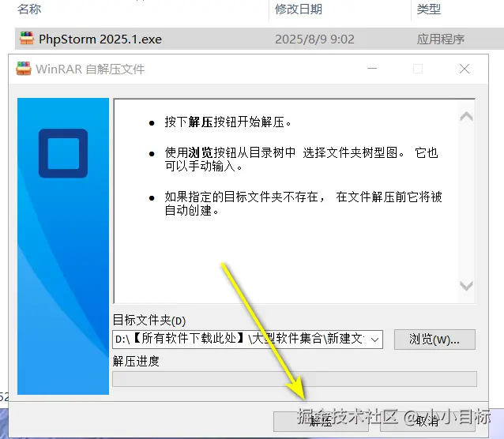Image resolution: width=504 pixels, height=439 pixels.
Task: Click the 目标文件夹(D) label
Action: [x=149, y=320]
